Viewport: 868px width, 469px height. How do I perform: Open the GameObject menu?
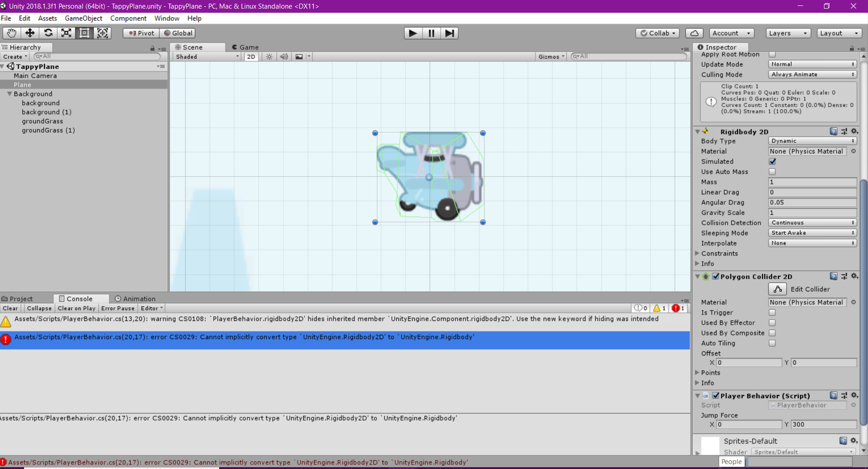click(83, 18)
